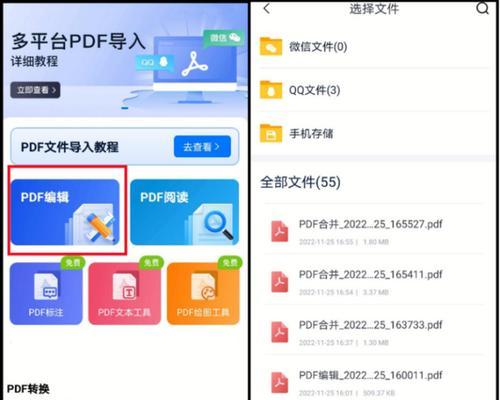
Task: Open the PDF文本工具 tool
Action: [125, 293]
